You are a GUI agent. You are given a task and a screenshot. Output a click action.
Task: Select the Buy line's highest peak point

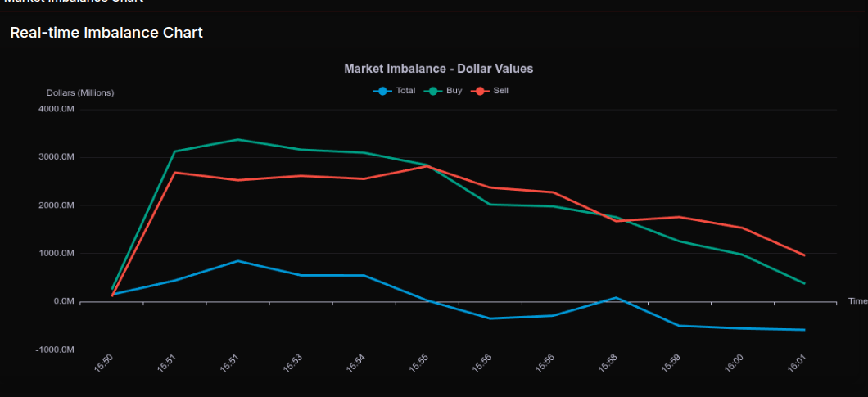point(237,140)
